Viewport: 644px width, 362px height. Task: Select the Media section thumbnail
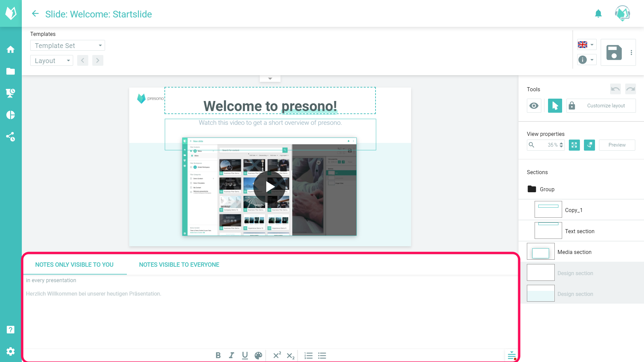coord(541,252)
